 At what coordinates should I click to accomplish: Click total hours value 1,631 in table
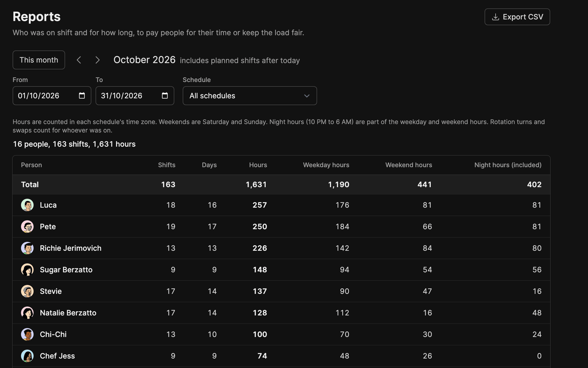coord(256,185)
